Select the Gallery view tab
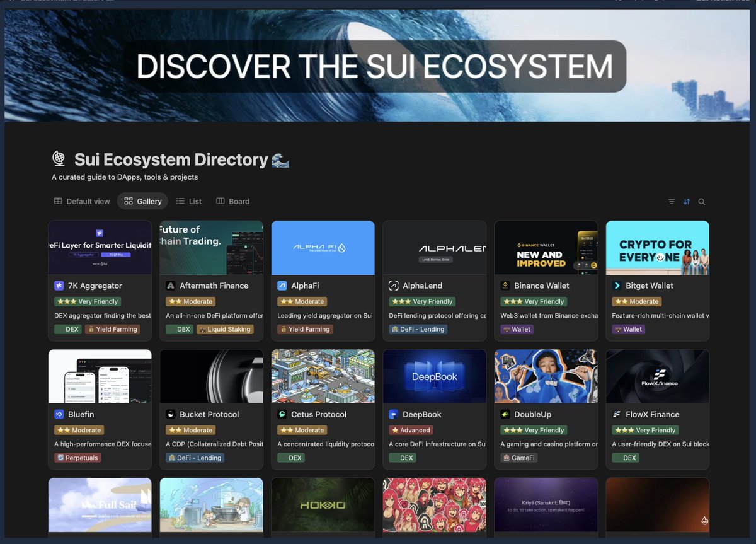The image size is (756, 544). pos(143,201)
